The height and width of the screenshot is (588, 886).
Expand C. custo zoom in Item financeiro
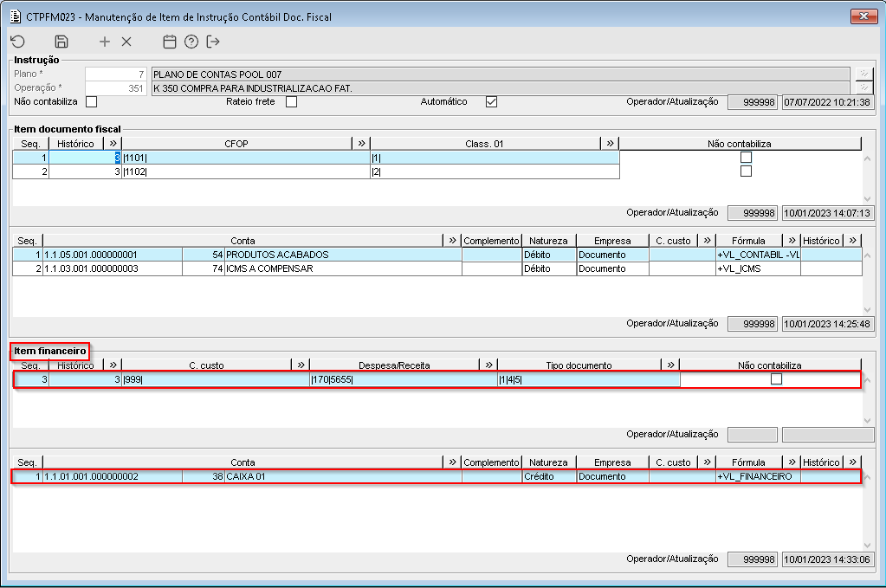point(301,365)
